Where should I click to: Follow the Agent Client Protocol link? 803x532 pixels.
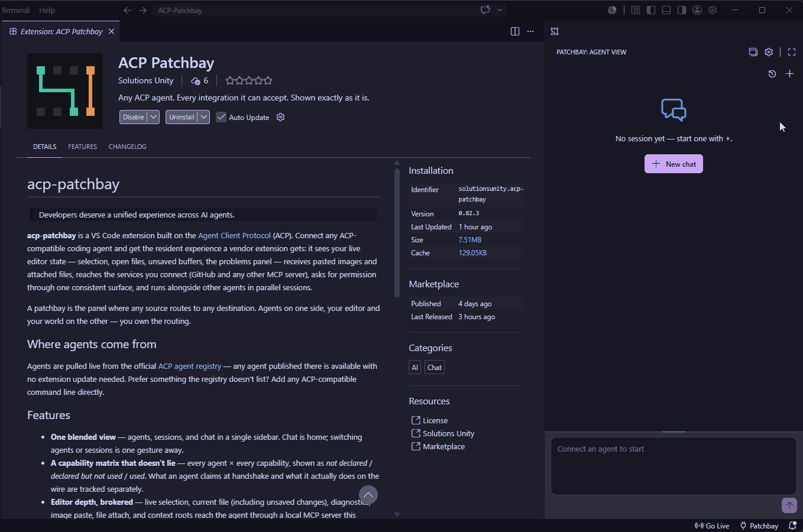[x=234, y=235]
